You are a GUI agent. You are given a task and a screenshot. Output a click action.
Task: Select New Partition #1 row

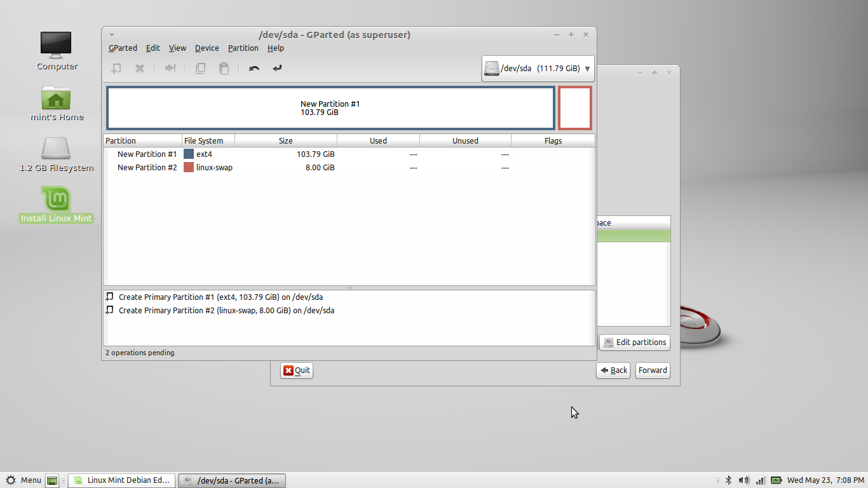(349, 154)
